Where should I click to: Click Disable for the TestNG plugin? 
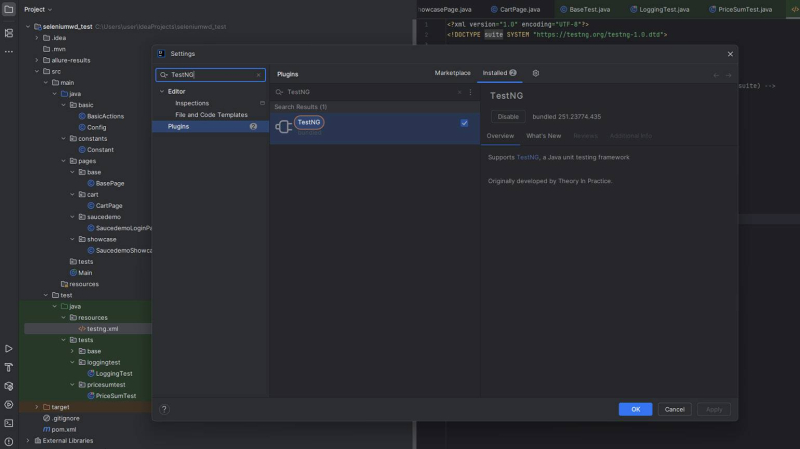point(508,116)
